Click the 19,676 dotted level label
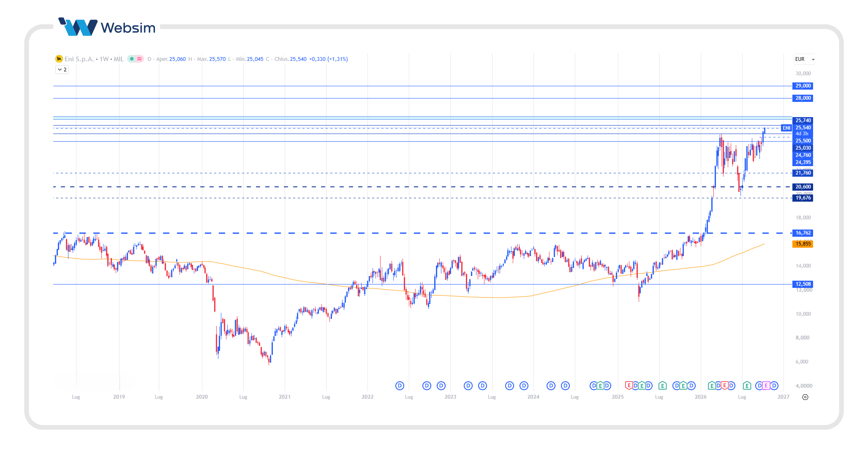 (x=803, y=198)
